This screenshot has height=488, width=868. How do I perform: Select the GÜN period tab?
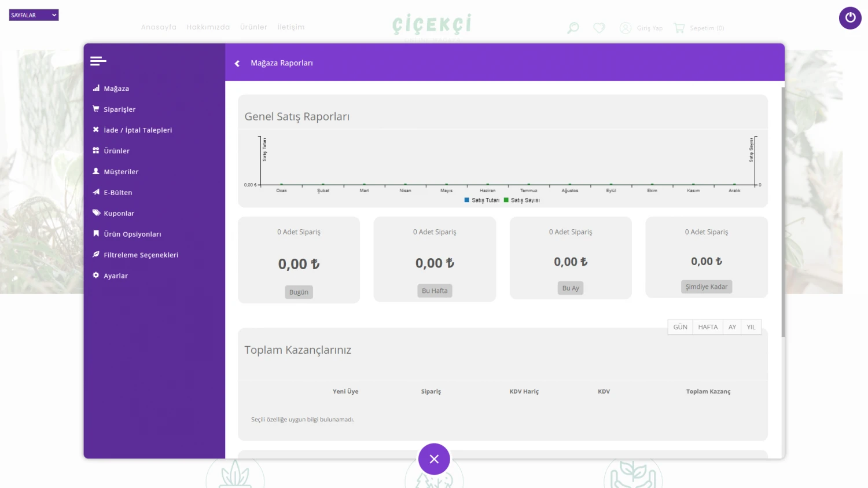pyautogui.click(x=681, y=327)
